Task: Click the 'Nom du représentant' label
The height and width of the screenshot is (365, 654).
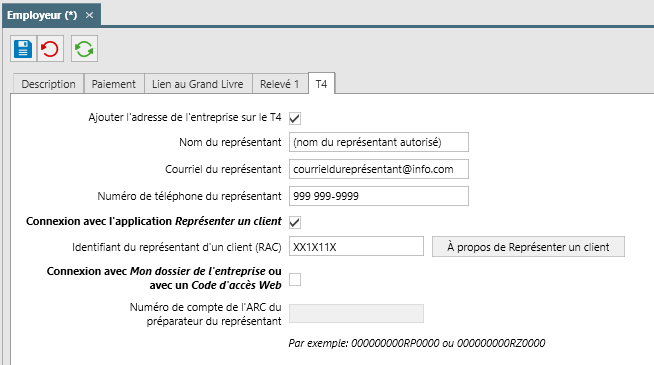Action: (230, 142)
